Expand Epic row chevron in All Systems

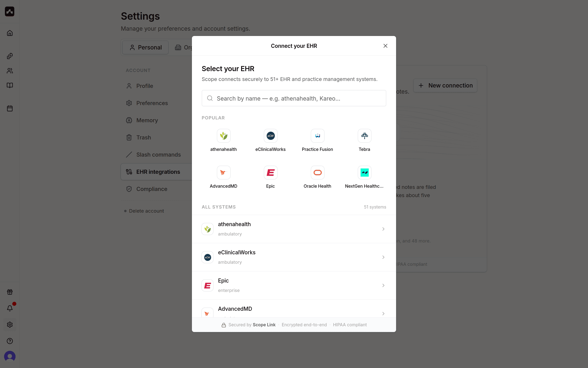383,285
